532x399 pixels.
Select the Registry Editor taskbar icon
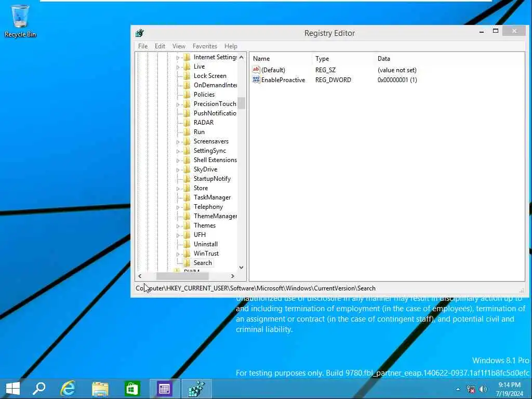point(197,389)
